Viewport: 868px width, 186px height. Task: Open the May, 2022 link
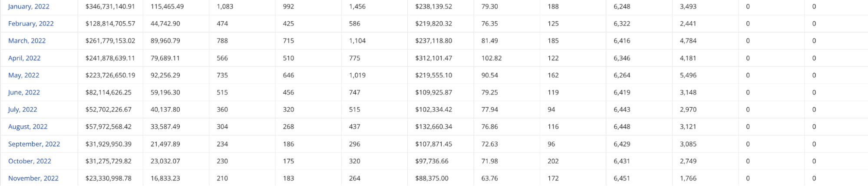[x=23, y=75]
